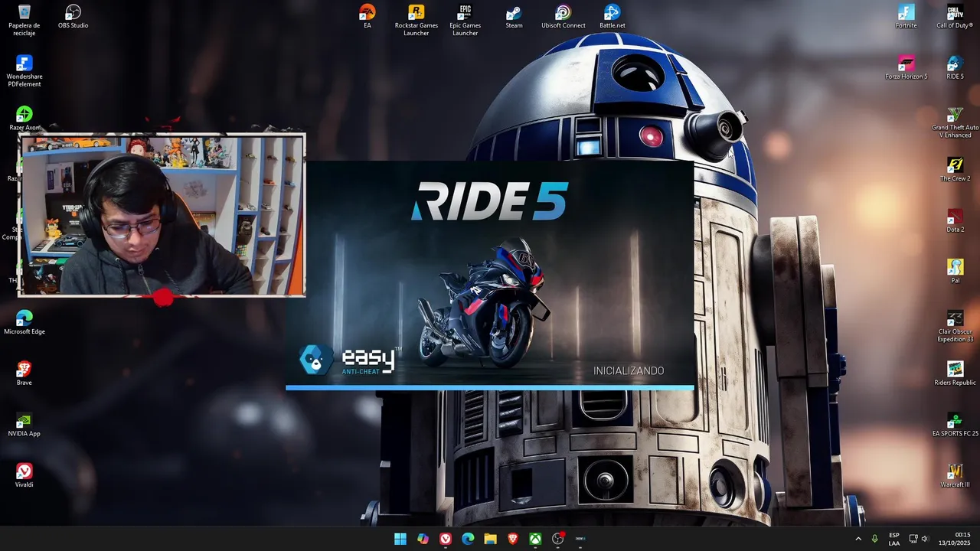The image size is (980, 551).
Task: Select the Pal desktop icon
Action: pos(955,272)
